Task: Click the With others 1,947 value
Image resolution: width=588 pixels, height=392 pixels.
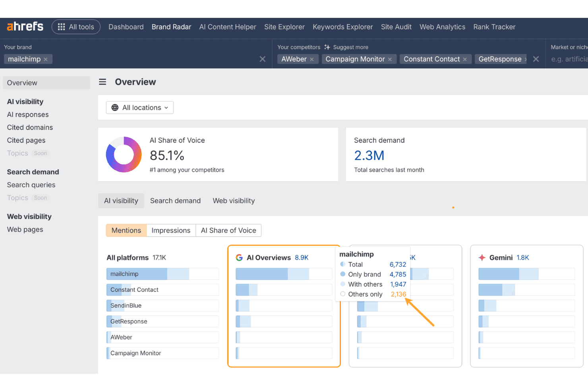Action: tap(398, 284)
